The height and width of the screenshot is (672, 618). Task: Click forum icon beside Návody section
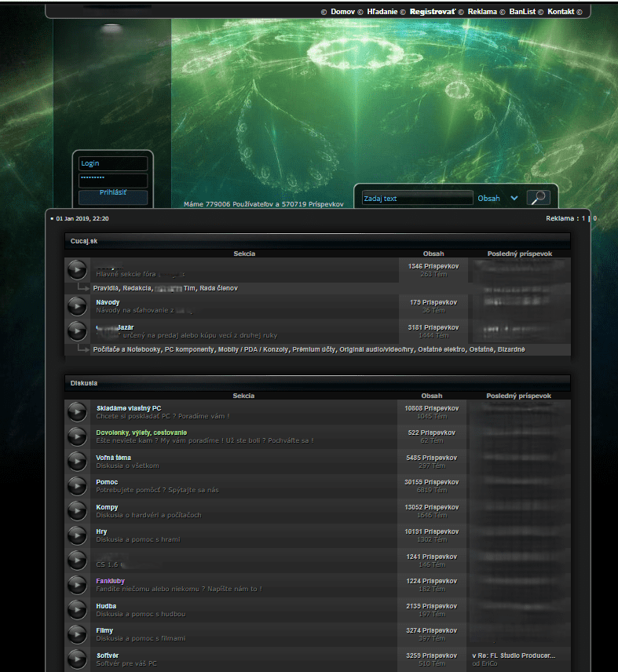click(77, 306)
